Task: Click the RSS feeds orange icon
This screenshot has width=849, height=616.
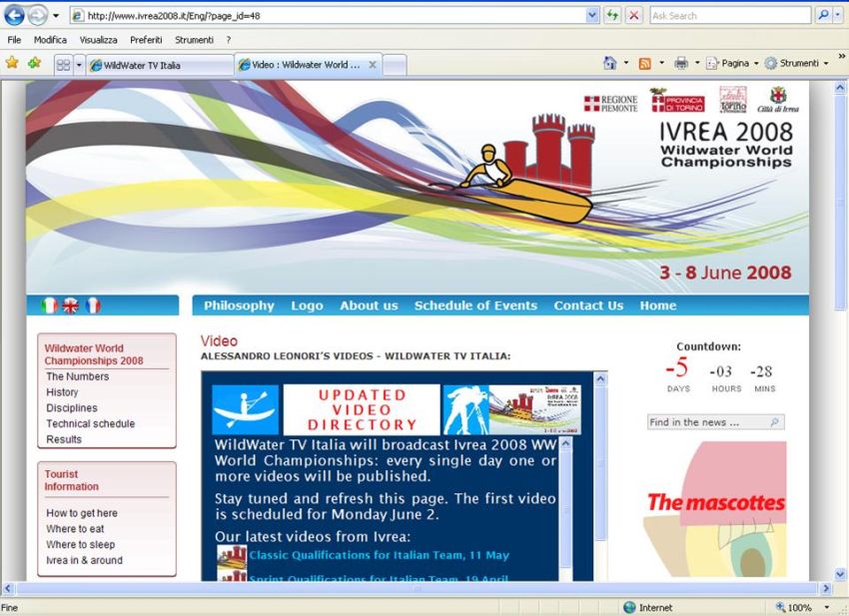Action: pyautogui.click(x=645, y=64)
